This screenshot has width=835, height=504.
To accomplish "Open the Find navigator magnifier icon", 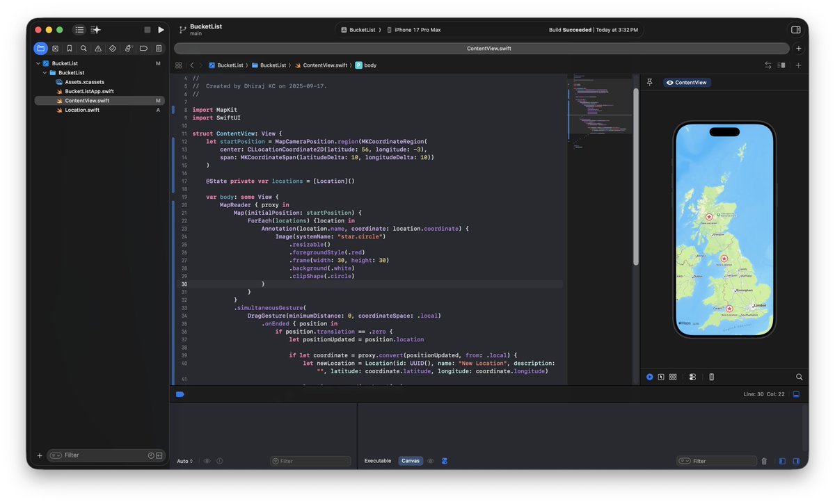I will click(x=83, y=49).
